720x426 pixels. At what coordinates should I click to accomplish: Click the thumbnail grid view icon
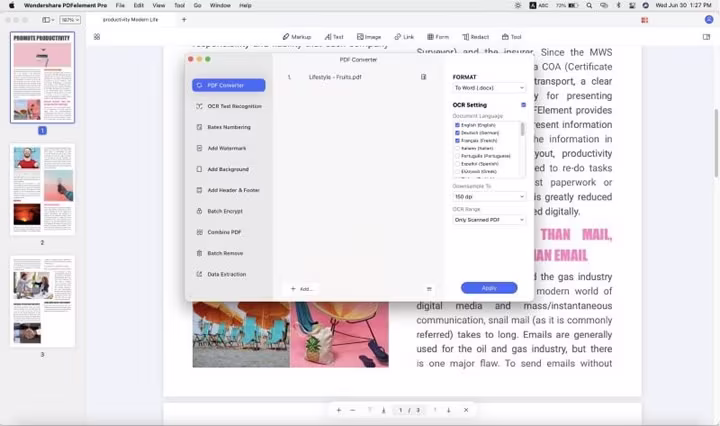[97, 37]
